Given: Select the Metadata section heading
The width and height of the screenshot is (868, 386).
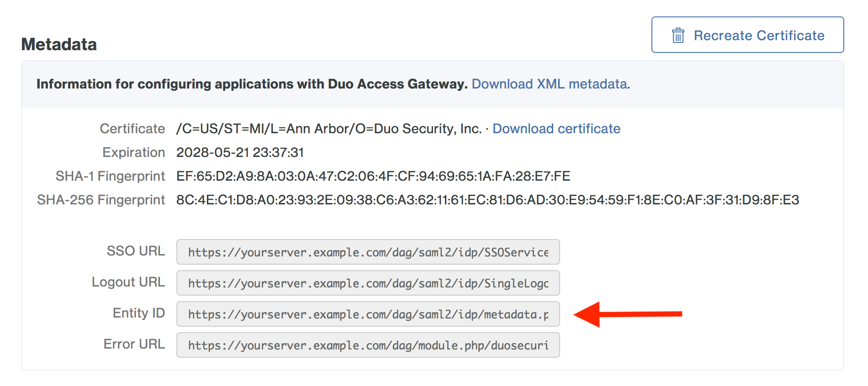Looking at the screenshot, I should tap(59, 44).
